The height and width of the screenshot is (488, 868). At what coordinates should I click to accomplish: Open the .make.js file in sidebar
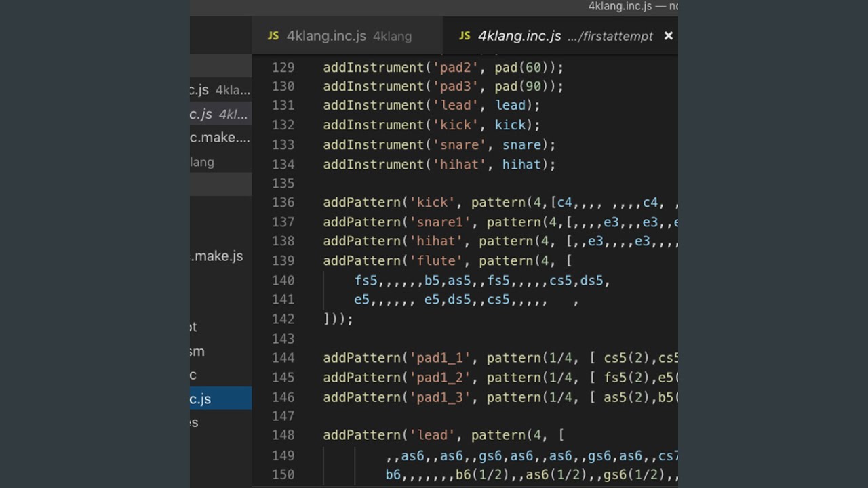click(x=217, y=256)
